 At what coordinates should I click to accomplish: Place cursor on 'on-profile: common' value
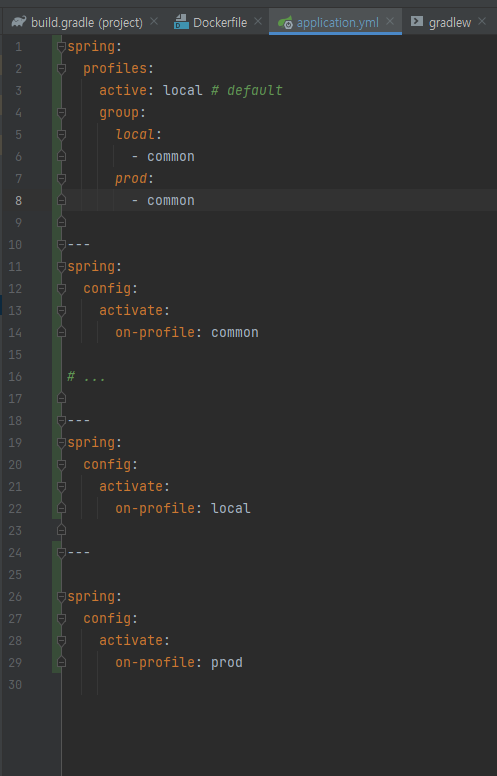coord(235,333)
